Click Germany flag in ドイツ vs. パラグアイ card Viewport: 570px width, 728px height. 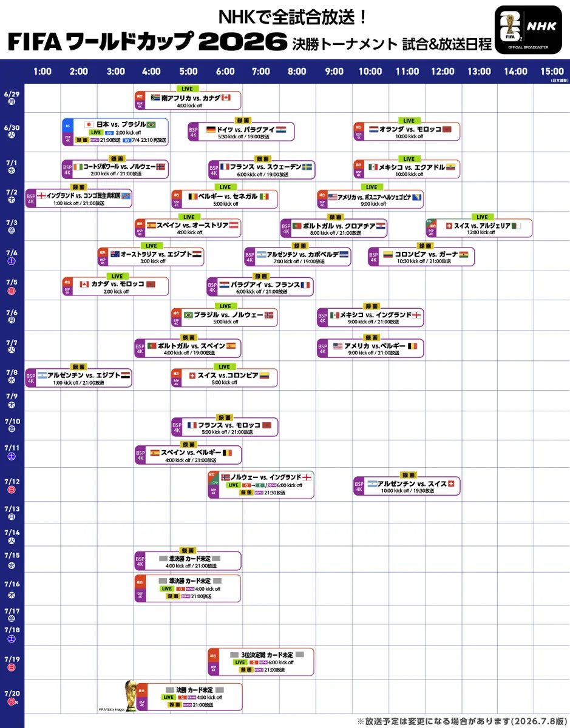pos(211,129)
